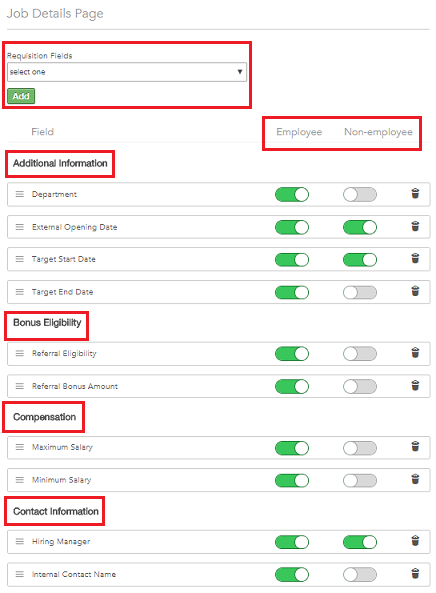Screen dimensions: 436x593
Task: Click the Minimum Salary label
Action: point(61,480)
